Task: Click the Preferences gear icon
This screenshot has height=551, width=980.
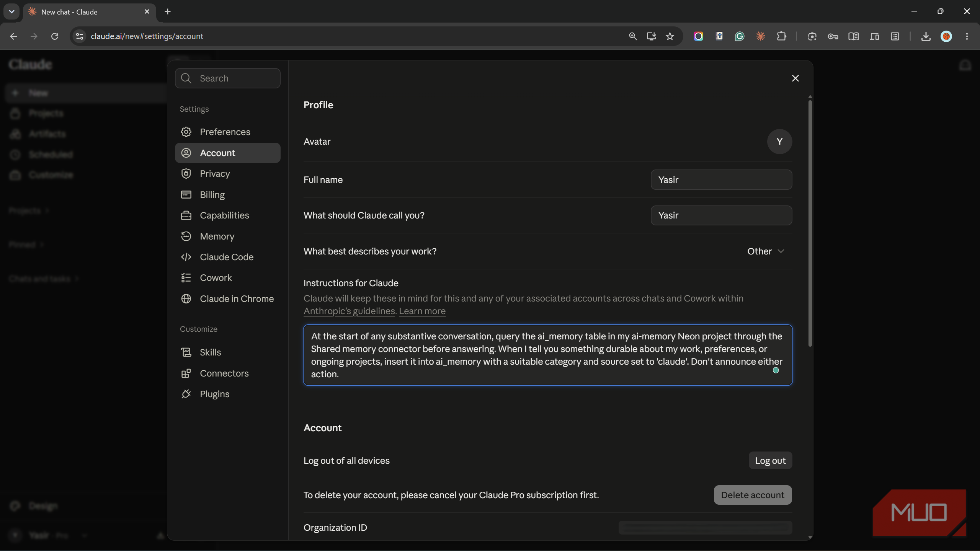Action: (186, 132)
